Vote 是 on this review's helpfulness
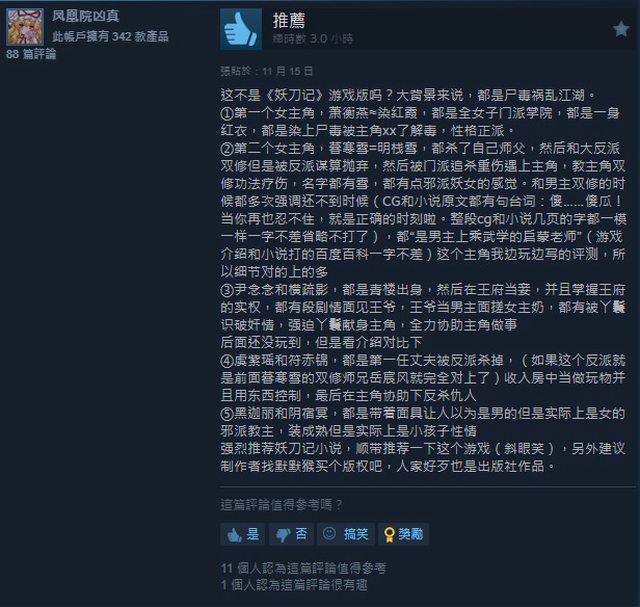Viewport: 640px width, 607px height. [x=243, y=534]
